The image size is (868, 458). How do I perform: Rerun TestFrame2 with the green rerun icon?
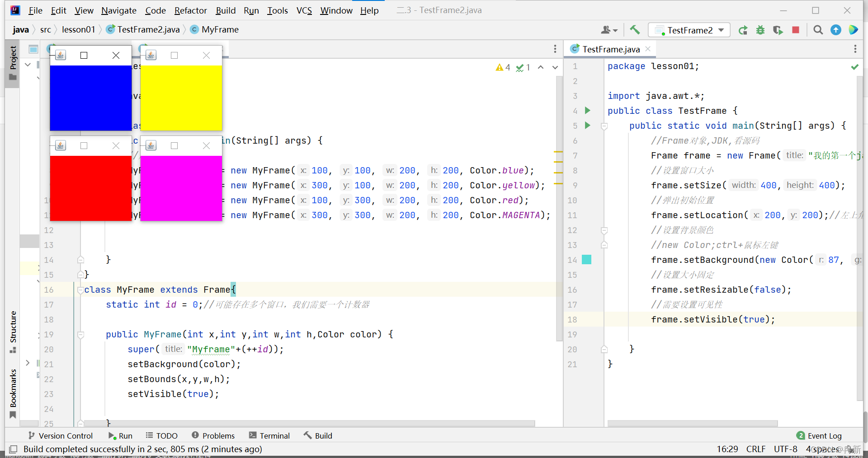pyautogui.click(x=743, y=30)
